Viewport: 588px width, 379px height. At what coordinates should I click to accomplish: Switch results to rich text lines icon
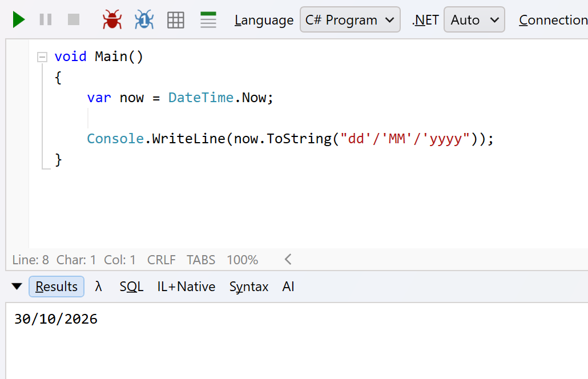[208, 20]
